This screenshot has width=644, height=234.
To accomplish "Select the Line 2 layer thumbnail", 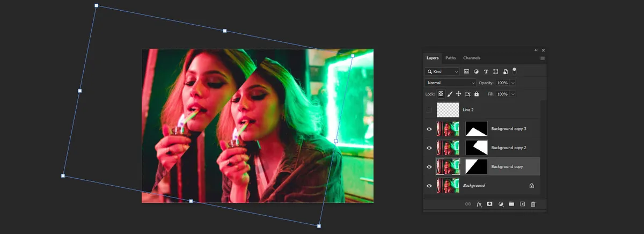I will pyautogui.click(x=448, y=110).
